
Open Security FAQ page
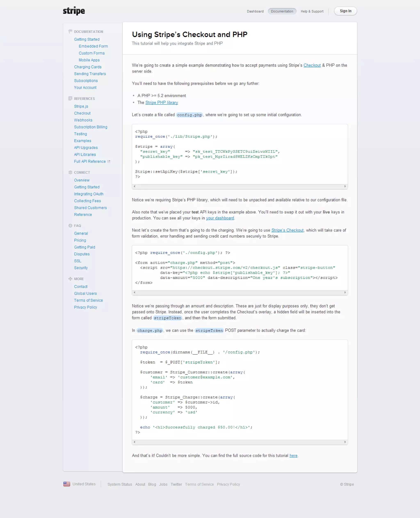[81, 268]
